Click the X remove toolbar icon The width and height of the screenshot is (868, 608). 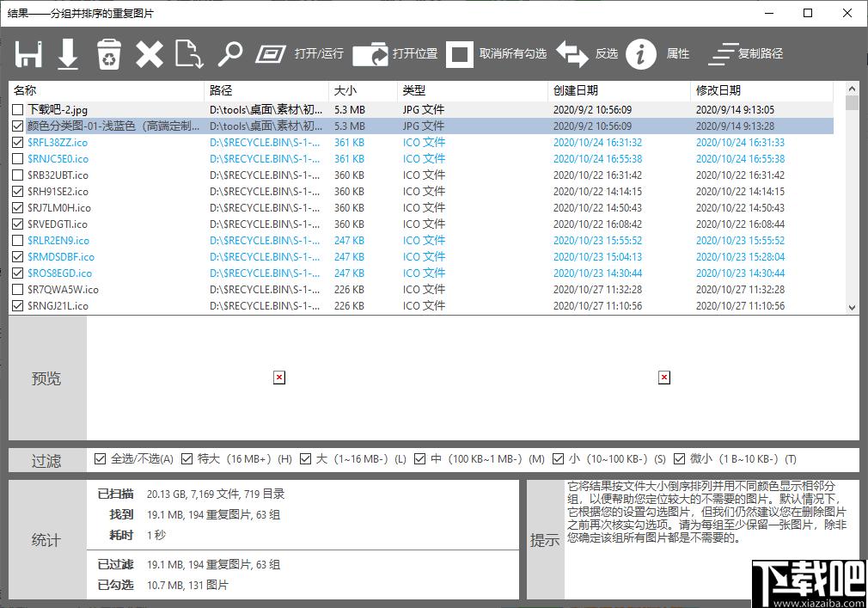click(x=150, y=54)
